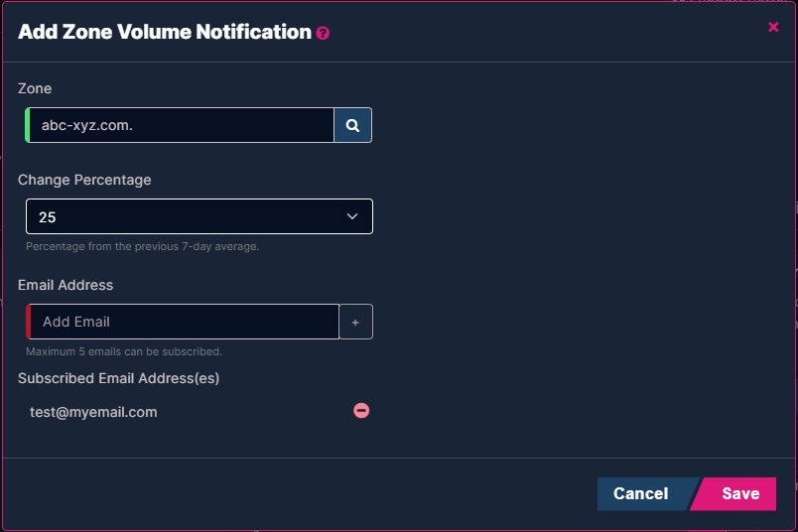Add the email using the plus button

tap(355, 322)
